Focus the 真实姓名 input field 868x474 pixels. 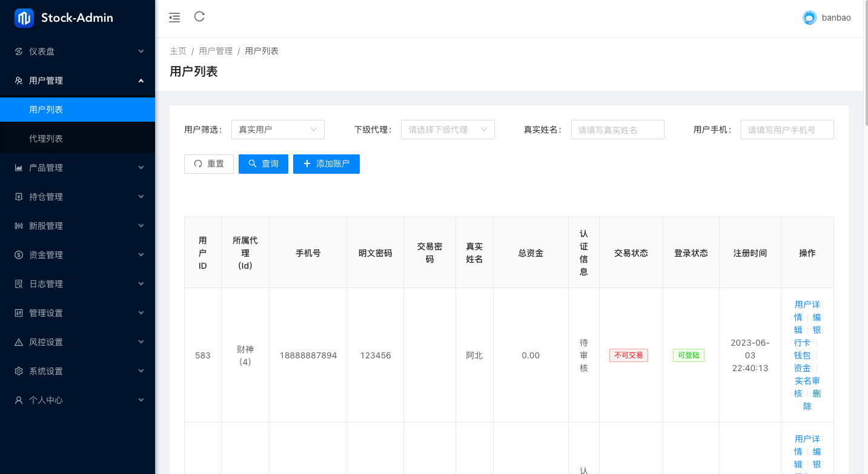pos(617,130)
